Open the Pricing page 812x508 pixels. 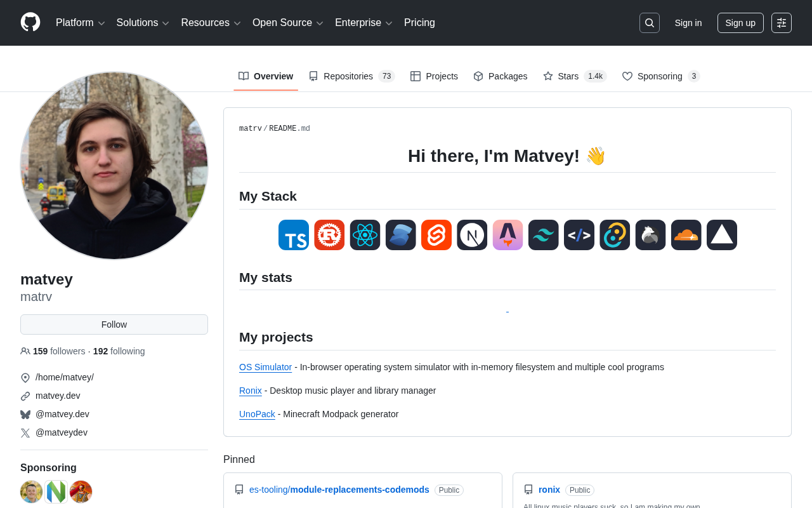(419, 23)
